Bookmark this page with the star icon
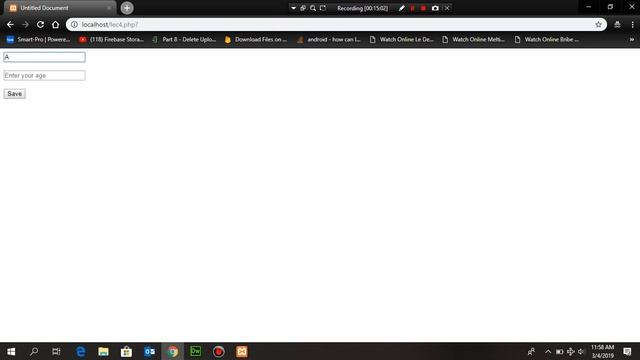Screen dimensions: 640x360 (x=598, y=24)
